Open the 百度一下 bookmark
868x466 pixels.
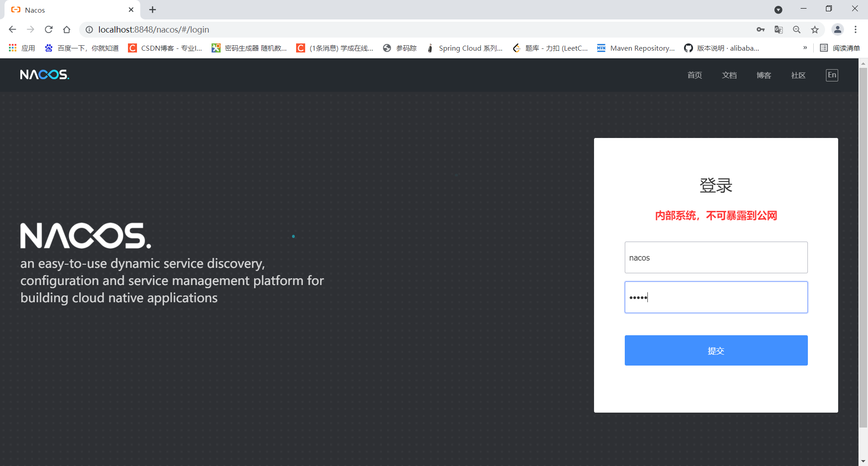pyautogui.click(x=82, y=48)
